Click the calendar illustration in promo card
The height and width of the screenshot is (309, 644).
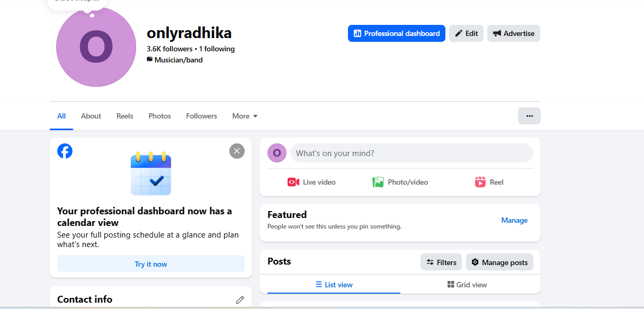(x=151, y=174)
